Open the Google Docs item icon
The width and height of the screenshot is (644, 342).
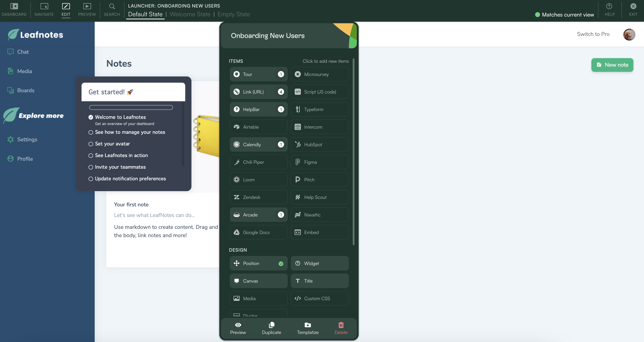pyautogui.click(x=236, y=232)
